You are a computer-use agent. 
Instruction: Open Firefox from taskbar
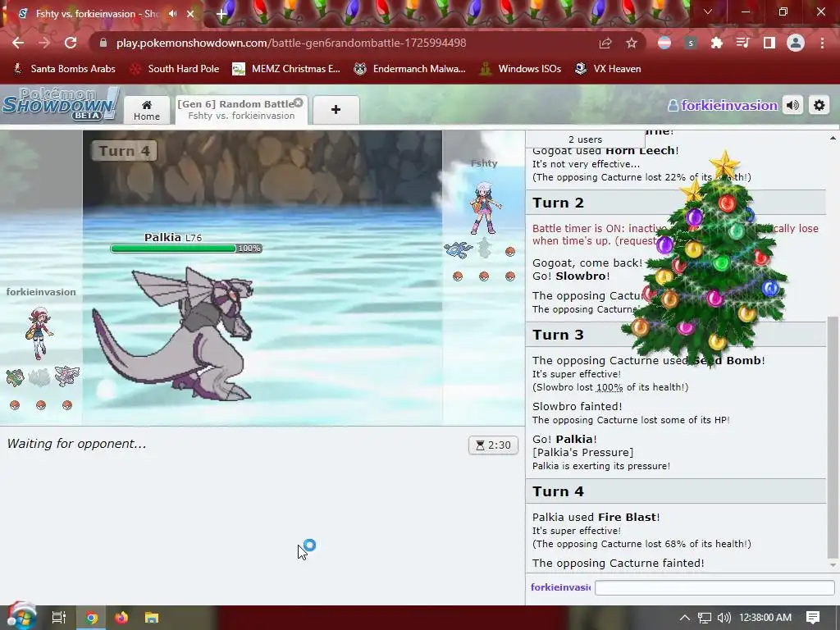point(121,618)
